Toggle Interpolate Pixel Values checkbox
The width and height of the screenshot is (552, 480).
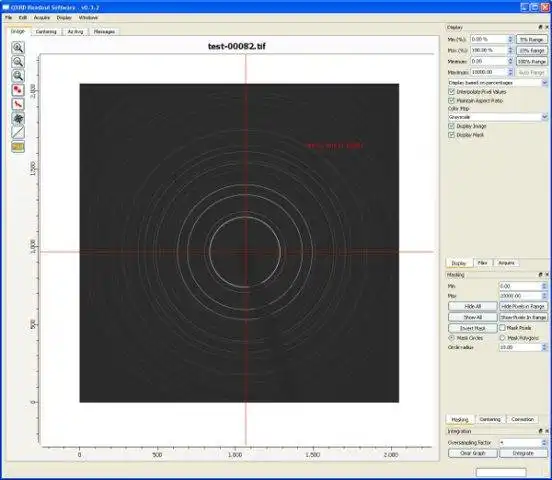tap(452, 92)
